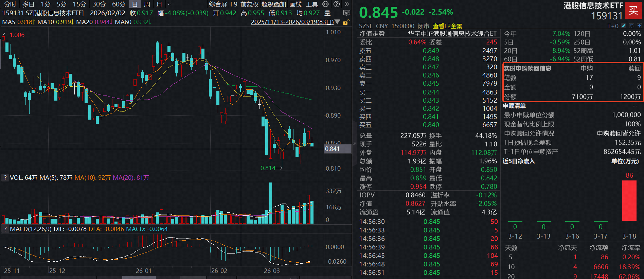The image size is (644, 279).
Task: Open the date range dropdown arrow
Action: point(337,22)
